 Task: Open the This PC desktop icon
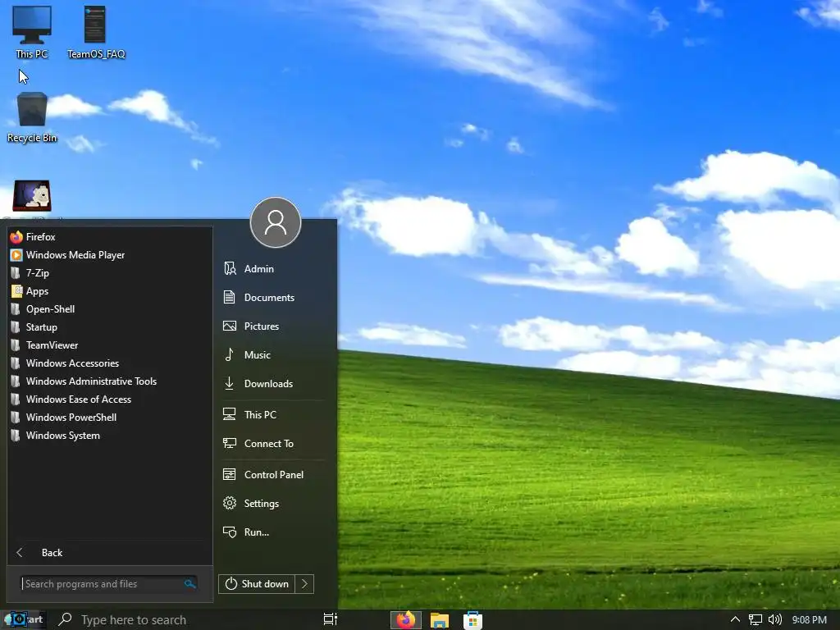tap(32, 32)
